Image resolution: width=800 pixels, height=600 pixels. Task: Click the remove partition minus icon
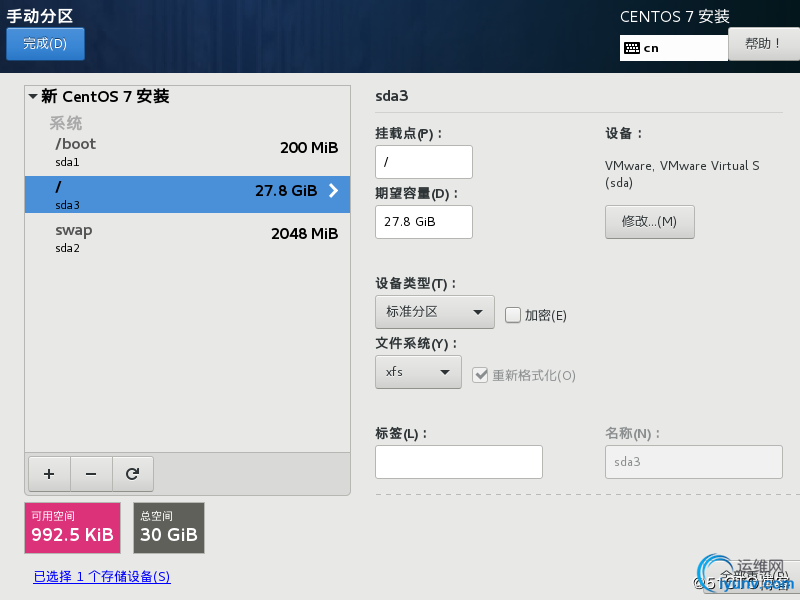(91, 474)
